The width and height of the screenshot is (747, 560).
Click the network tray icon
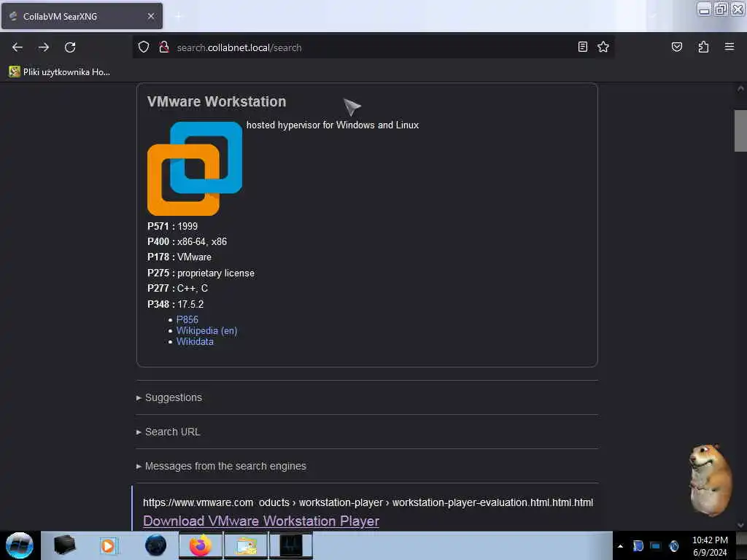click(656, 545)
